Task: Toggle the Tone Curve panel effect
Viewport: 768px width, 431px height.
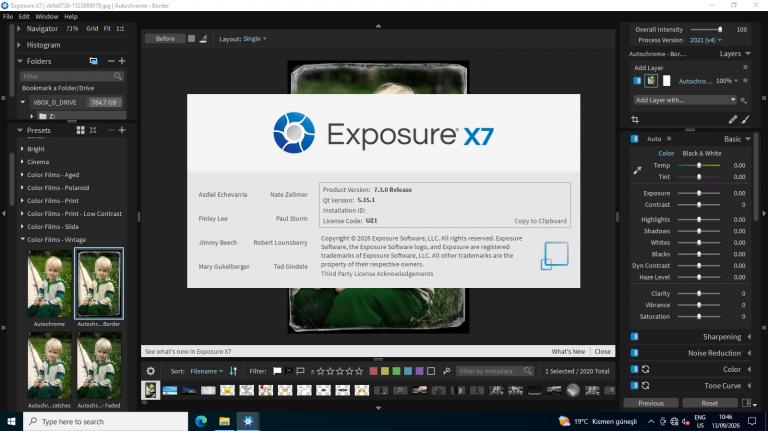Action: (x=634, y=385)
